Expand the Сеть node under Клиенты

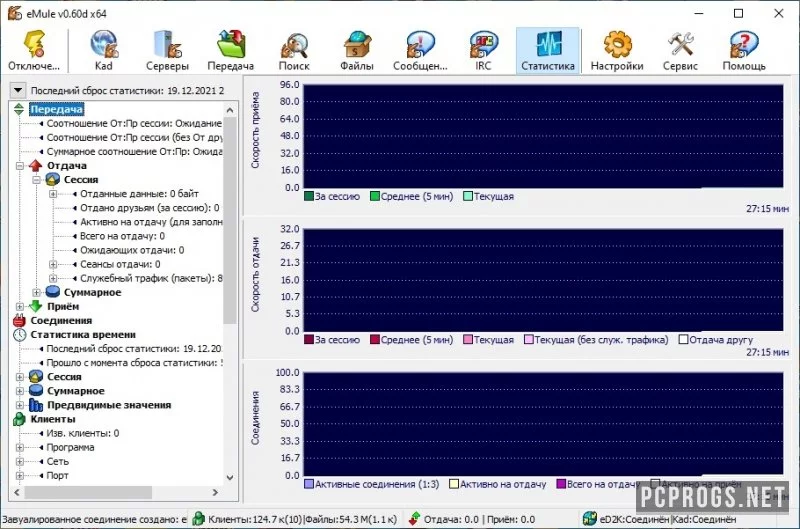tap(19, 461)
